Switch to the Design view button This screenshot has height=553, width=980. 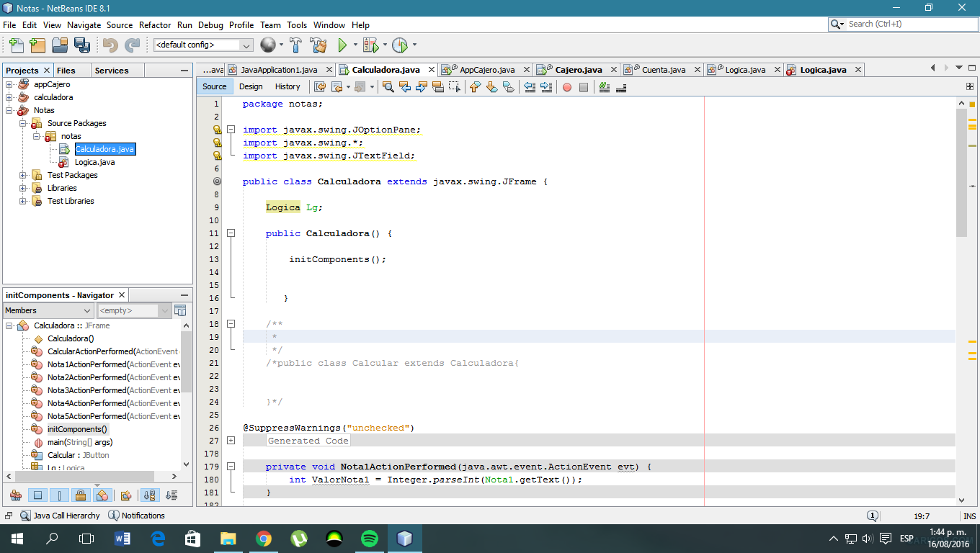tap(251, 86)
